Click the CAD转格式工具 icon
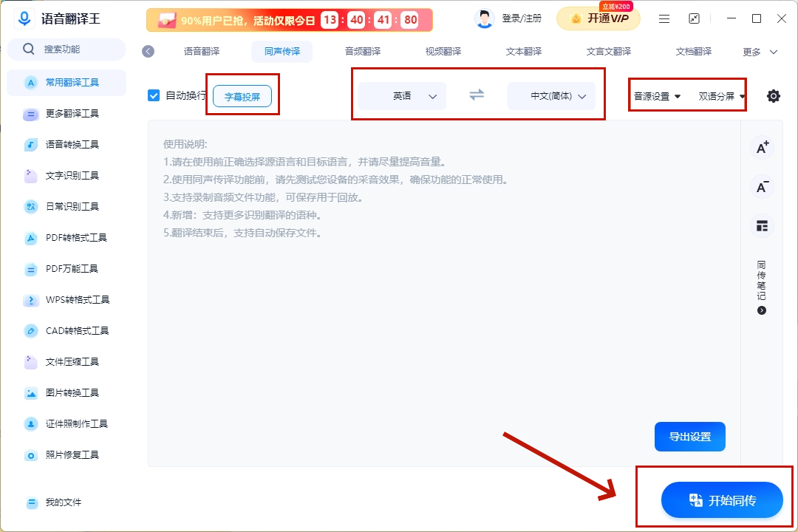798x532 pixels. pos(31,331)
